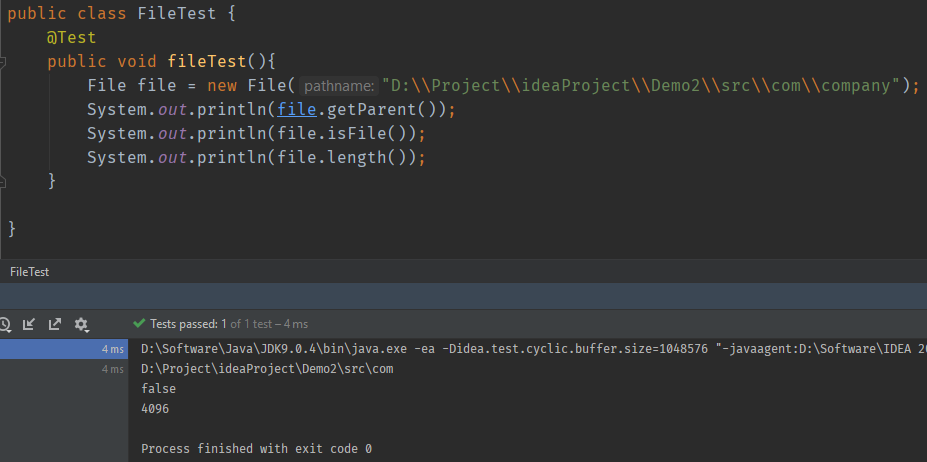Click the '4096' console output line
The width and height of the screenshot is (927, 462).
click(x=155, y=409)
